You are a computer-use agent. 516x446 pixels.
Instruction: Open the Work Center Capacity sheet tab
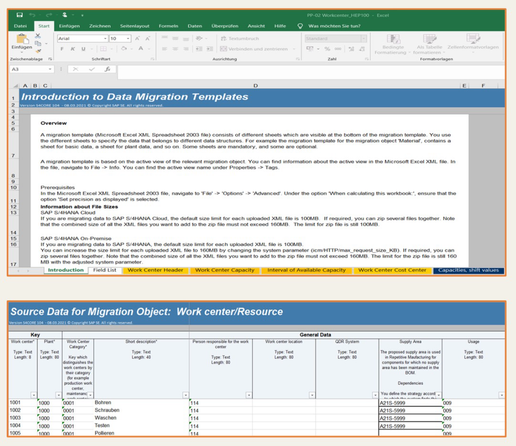[225, 270]
